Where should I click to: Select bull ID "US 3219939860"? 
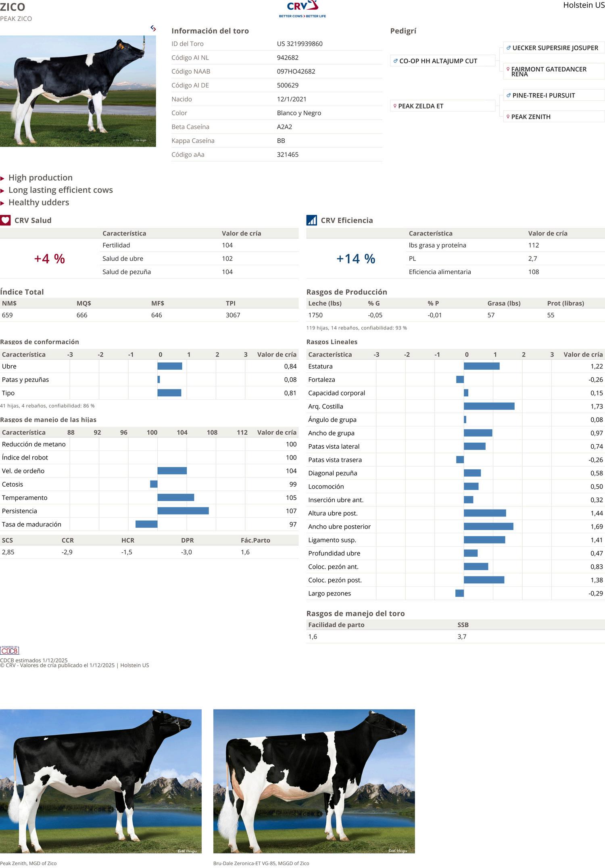(300, 44)
